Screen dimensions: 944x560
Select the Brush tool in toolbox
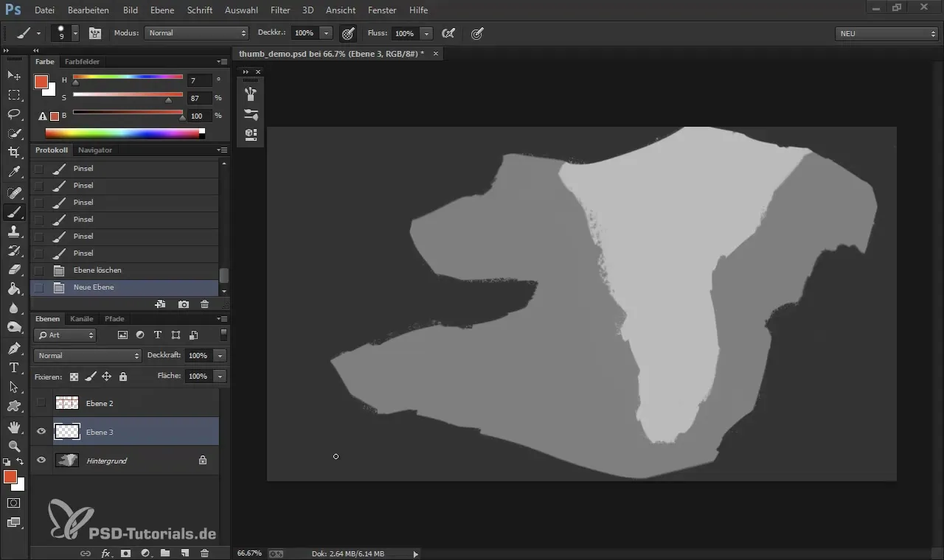point(14,212)
